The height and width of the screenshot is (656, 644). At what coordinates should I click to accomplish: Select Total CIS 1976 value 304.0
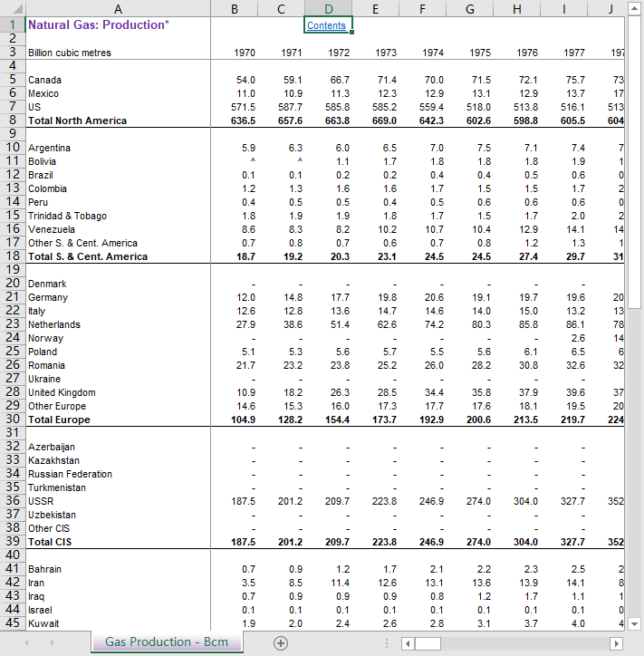tap(525, 542)
